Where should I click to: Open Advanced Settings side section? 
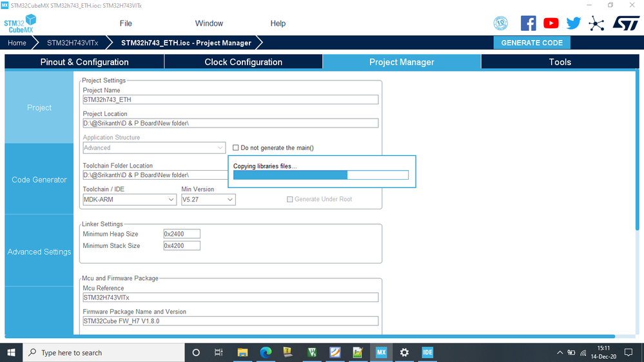[39, 252]
